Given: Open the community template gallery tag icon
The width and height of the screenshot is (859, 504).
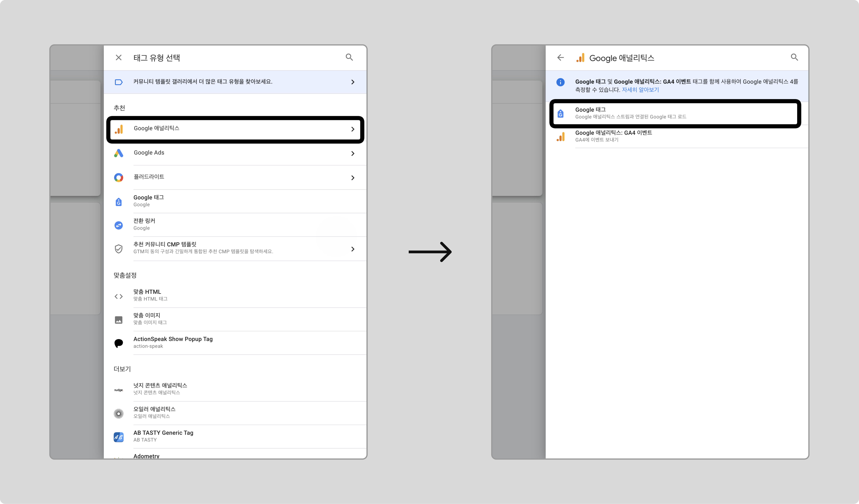Looking at the screenshot, I should click(x=119, y=82).
